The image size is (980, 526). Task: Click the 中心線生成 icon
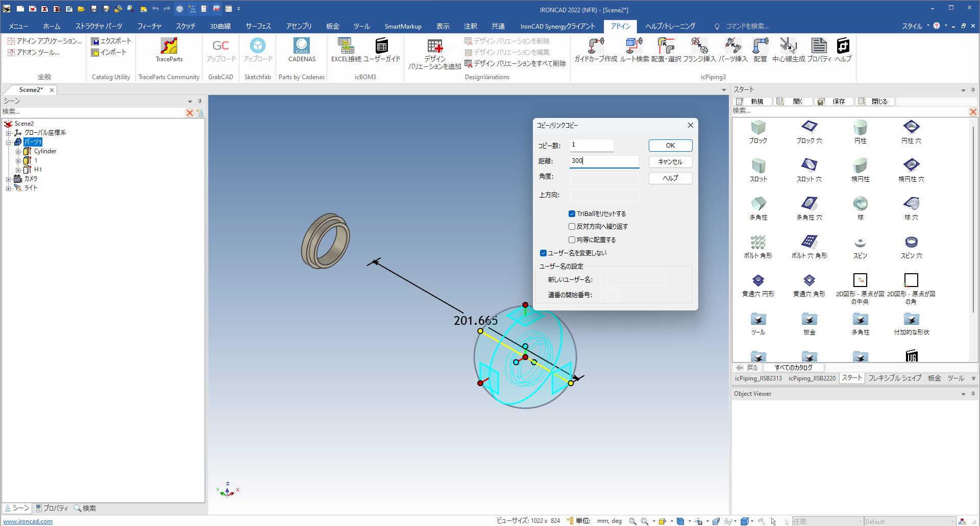coord(788,50)
